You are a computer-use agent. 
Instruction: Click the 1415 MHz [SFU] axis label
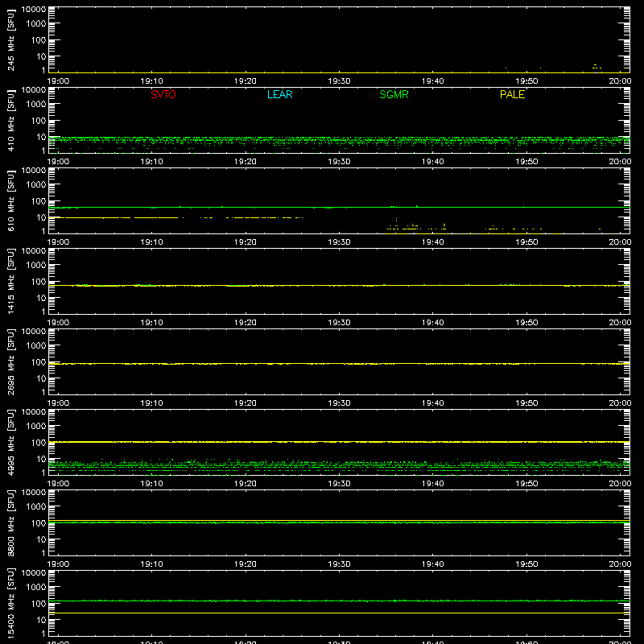point(10,281)
